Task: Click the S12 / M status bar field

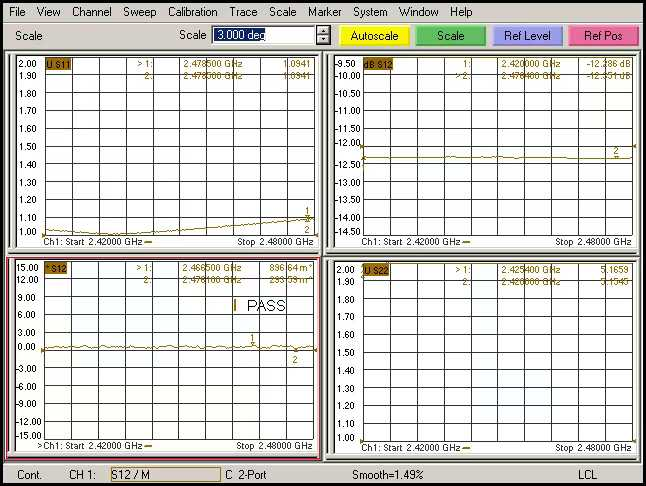Action: coord(164,474)
